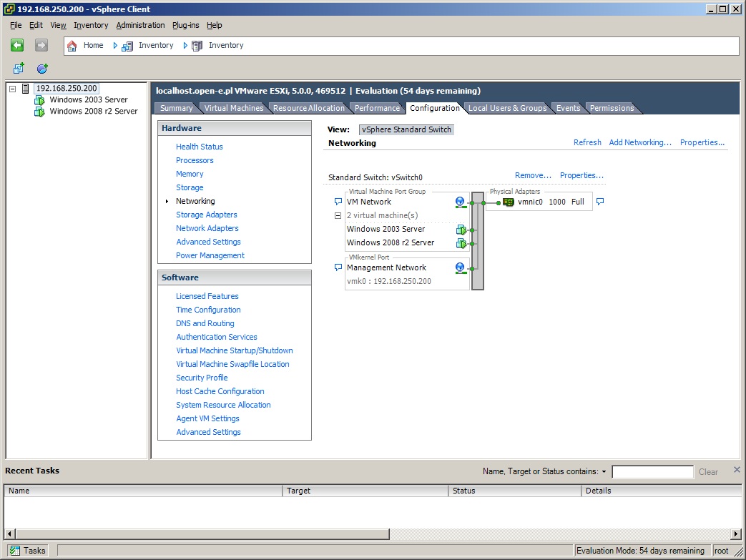746x560 pixels.
Task: Collapse the 192.168.250.200 host tree node
Action: [x=13, y=89]
